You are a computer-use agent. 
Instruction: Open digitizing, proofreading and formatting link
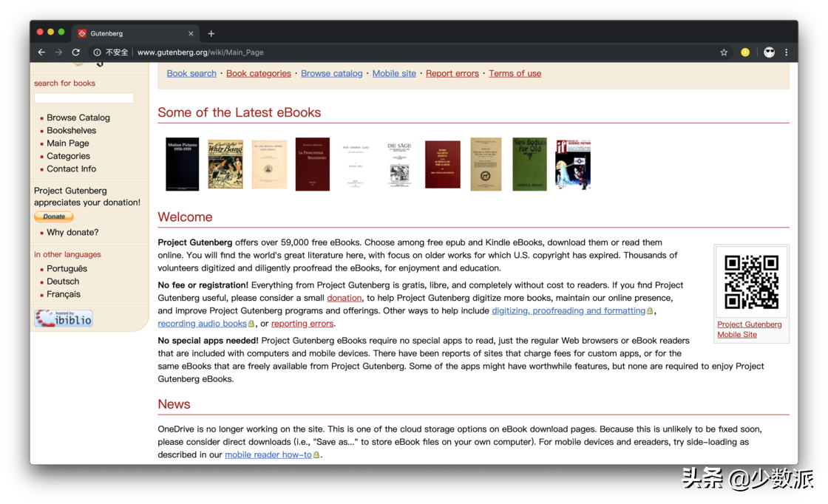pos(569,310)
